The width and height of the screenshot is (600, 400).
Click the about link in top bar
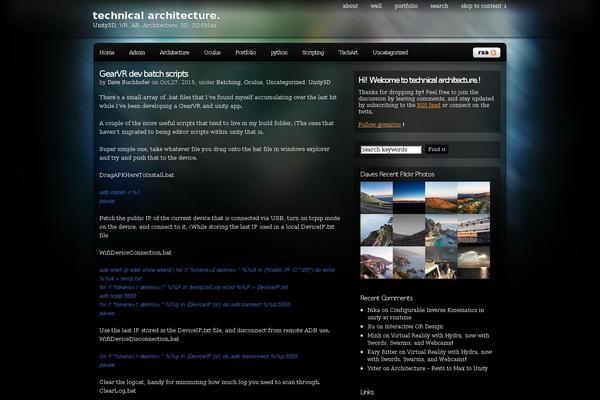[x=350, y=6]
